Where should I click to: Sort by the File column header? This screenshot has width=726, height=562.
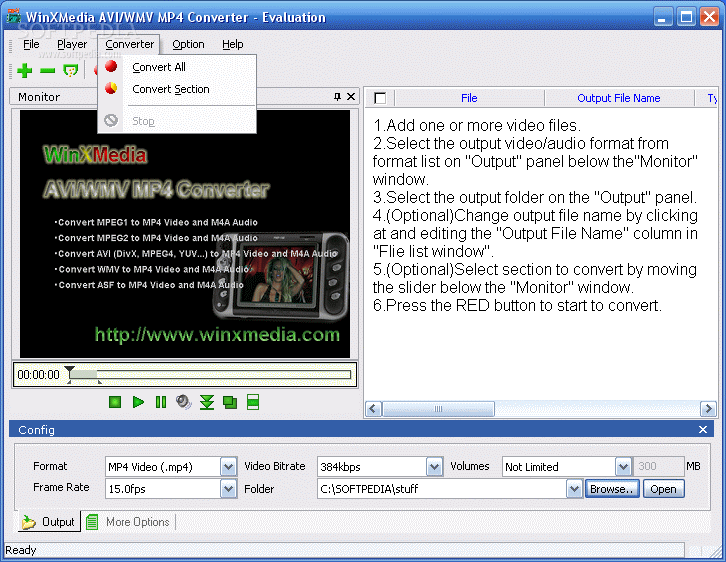click(469, 98)
